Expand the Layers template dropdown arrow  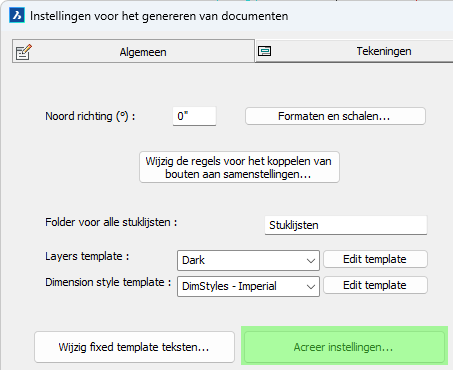pyautogui.click(x=311, y=261)
